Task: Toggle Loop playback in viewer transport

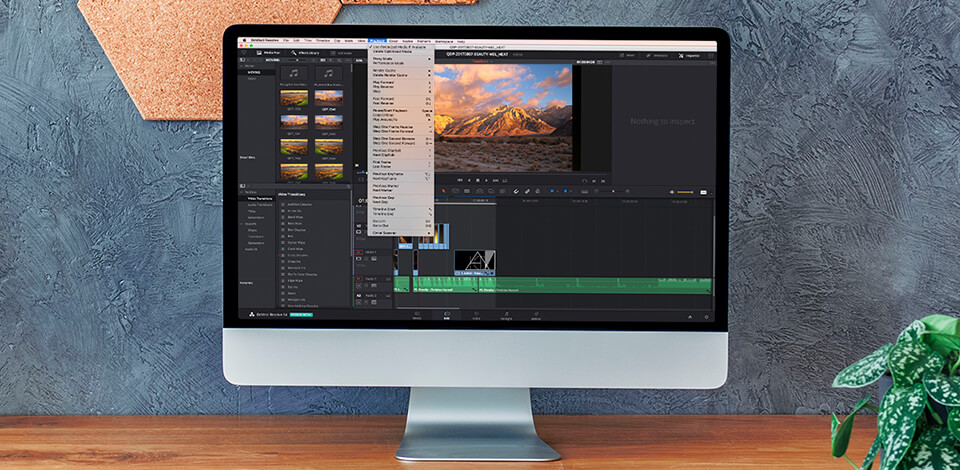Action: 504,180
